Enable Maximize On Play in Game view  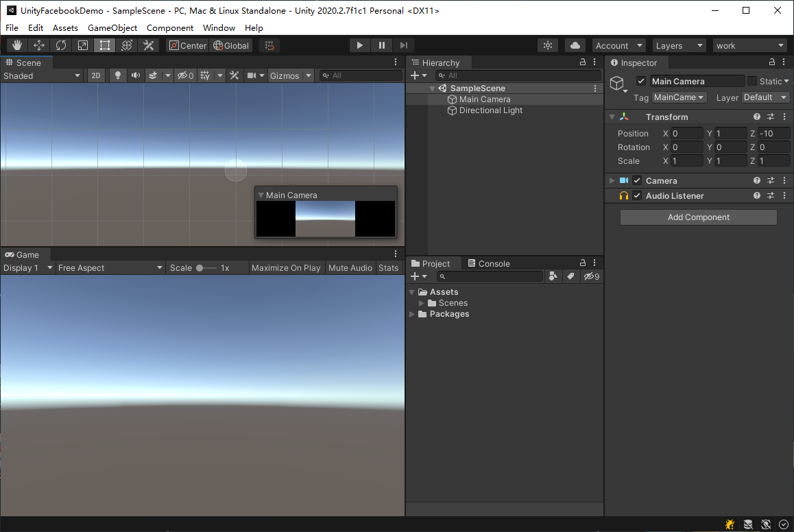[x=285, y=267]
